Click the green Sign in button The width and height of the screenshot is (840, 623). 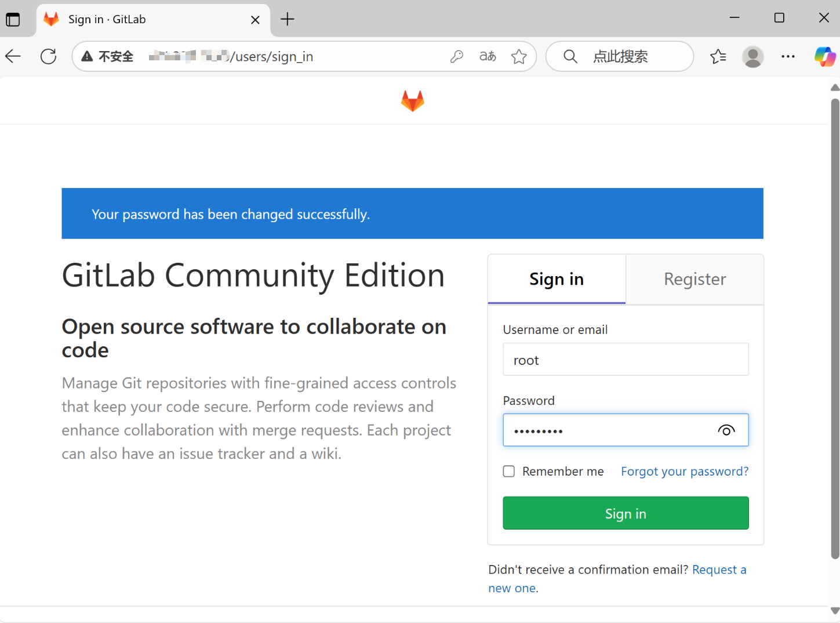pyautogui.click(x=626, y=513)
